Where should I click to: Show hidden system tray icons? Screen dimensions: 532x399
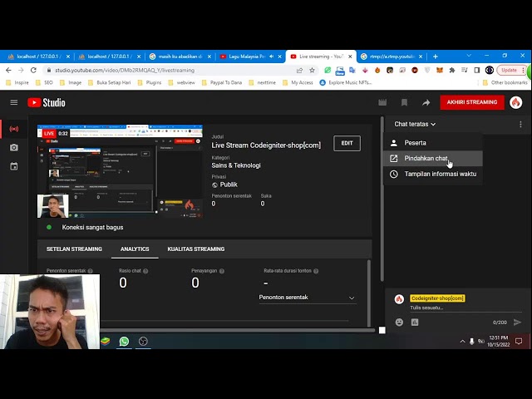[x=462, y=342]
